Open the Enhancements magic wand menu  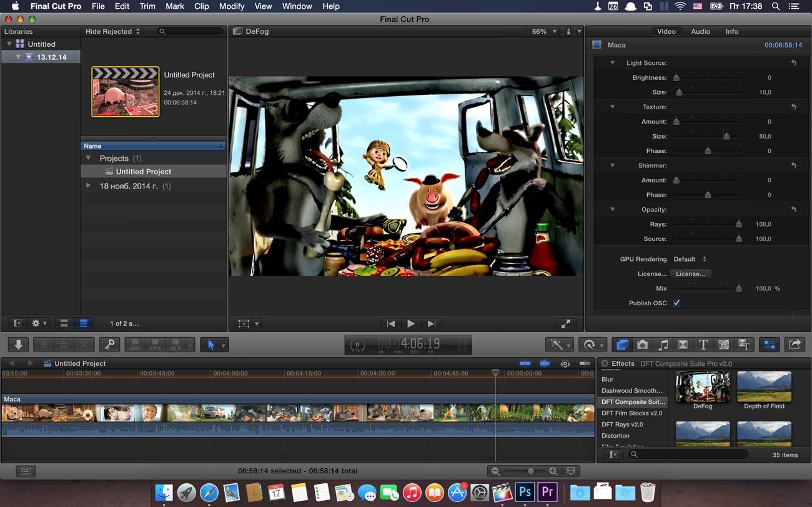click(x=559, y=345)
